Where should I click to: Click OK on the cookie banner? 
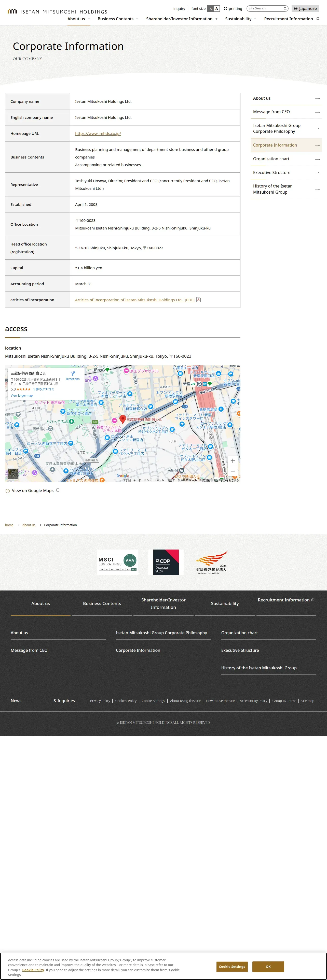tap(268, 966)
